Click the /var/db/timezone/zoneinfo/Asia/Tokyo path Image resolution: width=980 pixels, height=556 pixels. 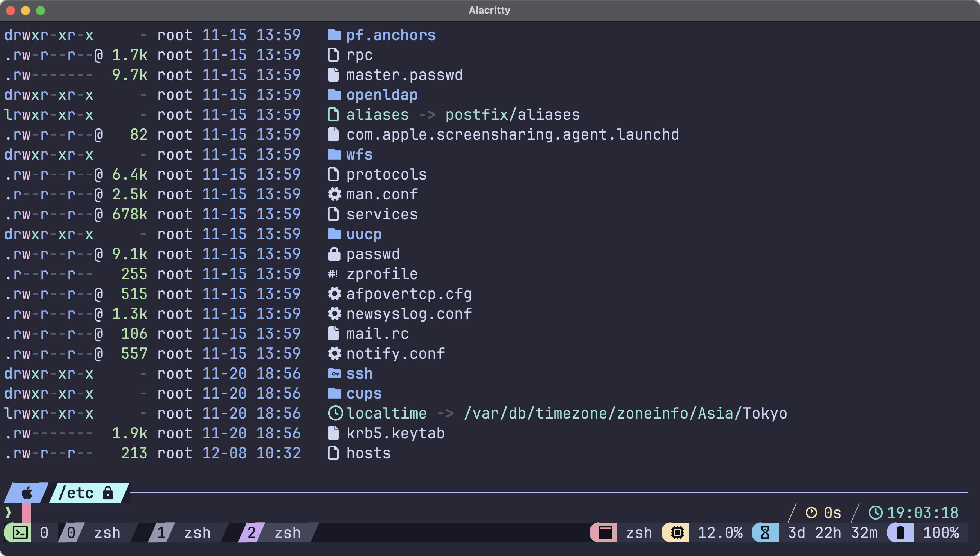tap(625, 413)
